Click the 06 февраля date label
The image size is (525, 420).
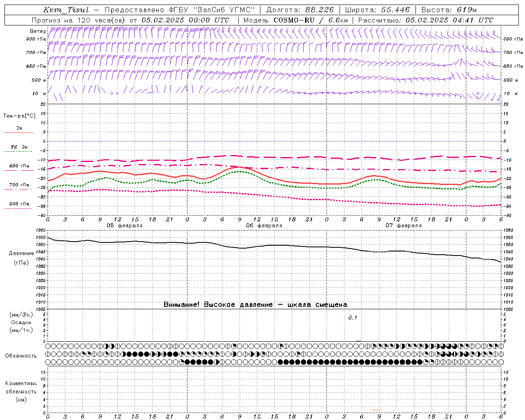(x=264, y=226)
